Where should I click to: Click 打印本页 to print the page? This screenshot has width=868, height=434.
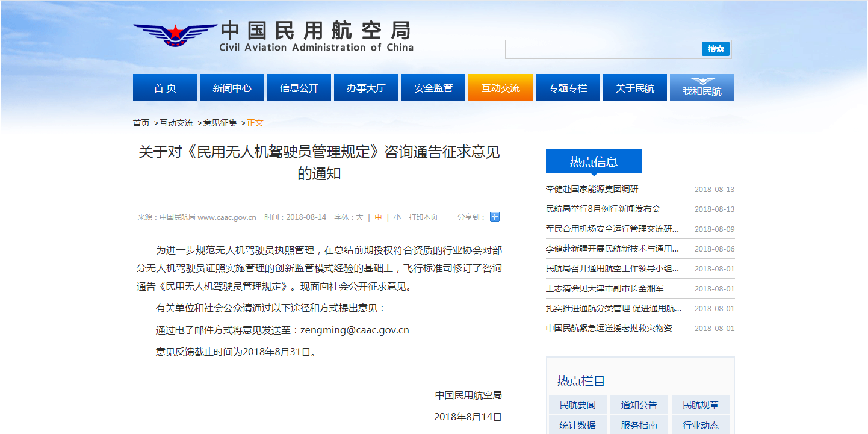423,217
